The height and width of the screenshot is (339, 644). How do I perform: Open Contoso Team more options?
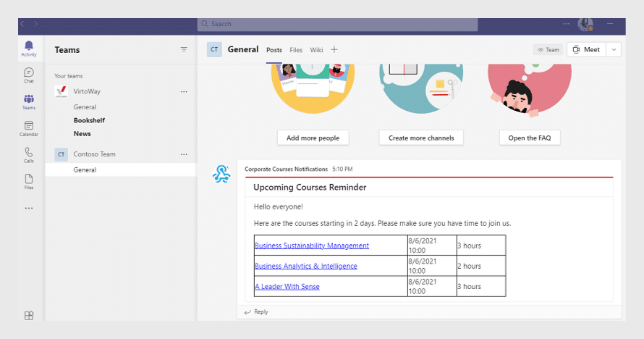184,154
